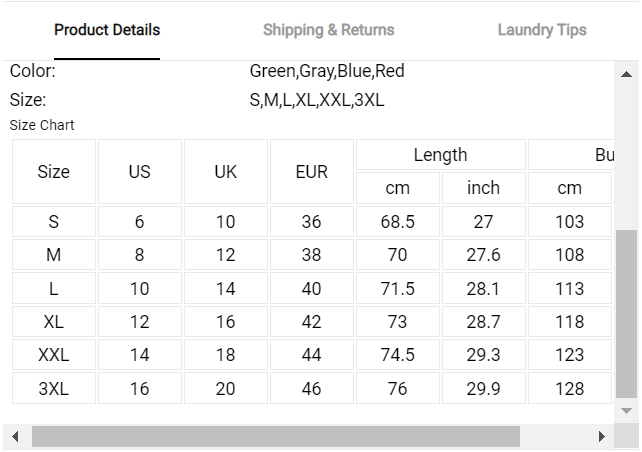The image size is (642, 452).
Task: Select the Length header cell
Action: tap(441, 155)
